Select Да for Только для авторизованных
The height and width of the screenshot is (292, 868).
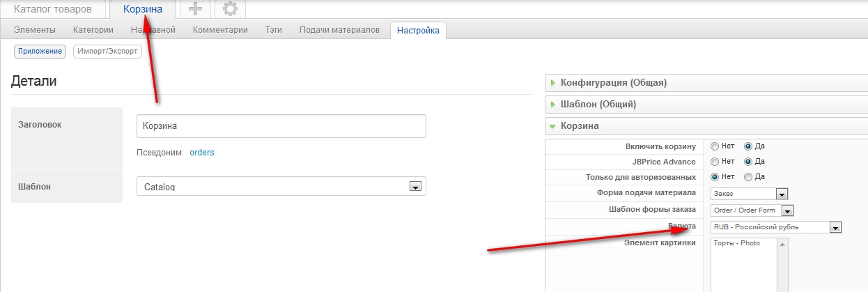tap(748, 177)
